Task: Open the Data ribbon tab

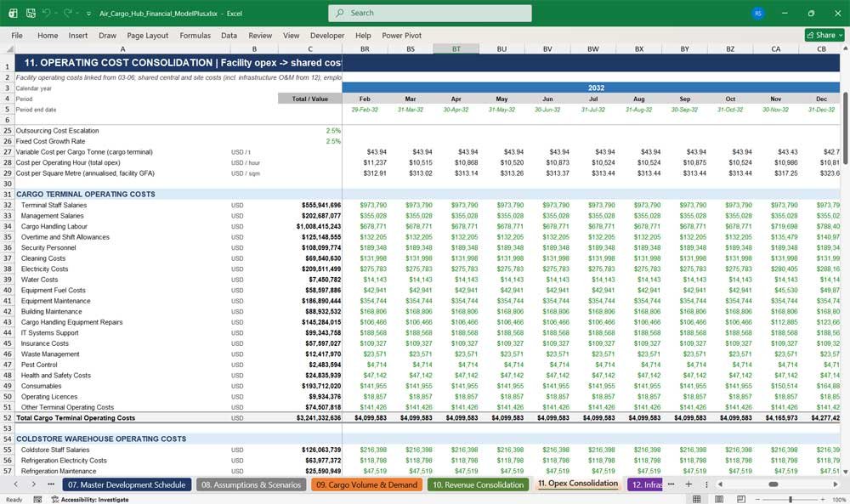Action: coord(229,35)
